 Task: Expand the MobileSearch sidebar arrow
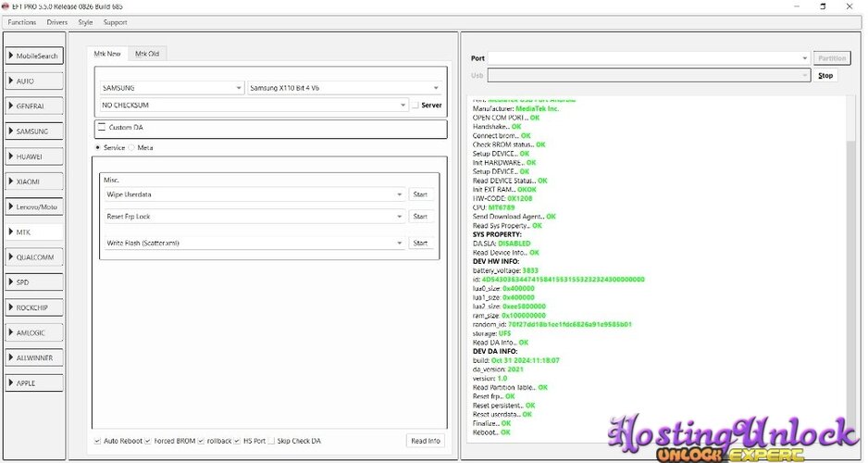tap(11, 56)
